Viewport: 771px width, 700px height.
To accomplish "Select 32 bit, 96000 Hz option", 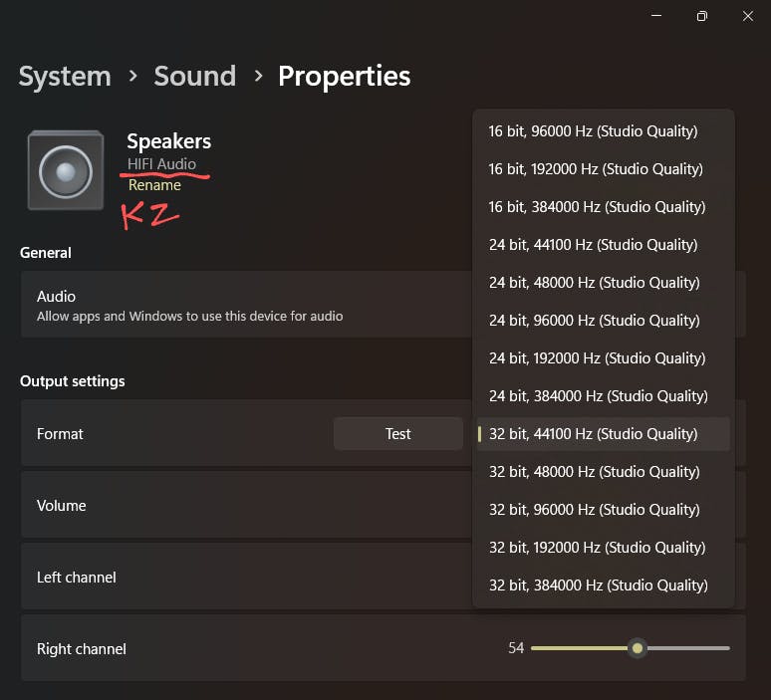I will [594, 510].
